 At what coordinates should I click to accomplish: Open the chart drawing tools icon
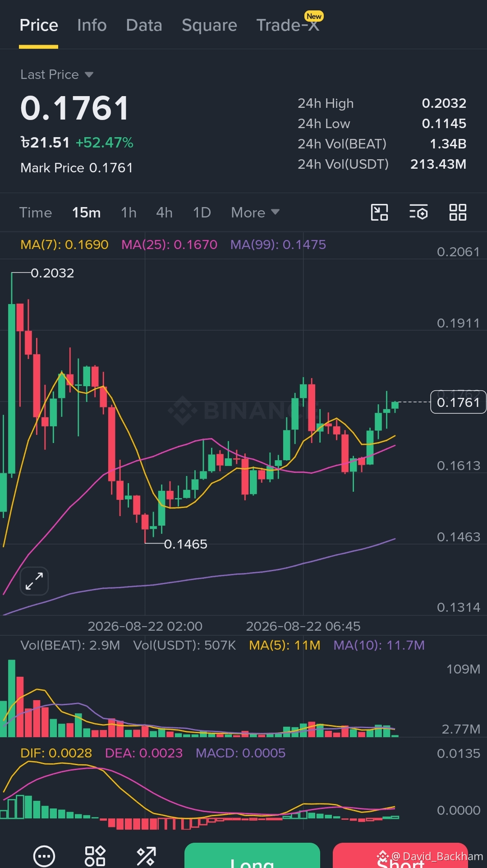(379, 212)
